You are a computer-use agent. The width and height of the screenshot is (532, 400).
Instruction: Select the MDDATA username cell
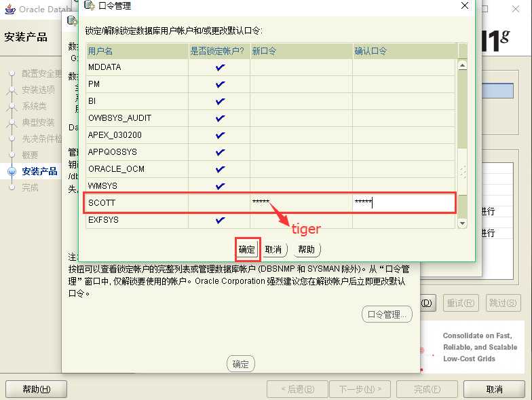click(137, 67)
